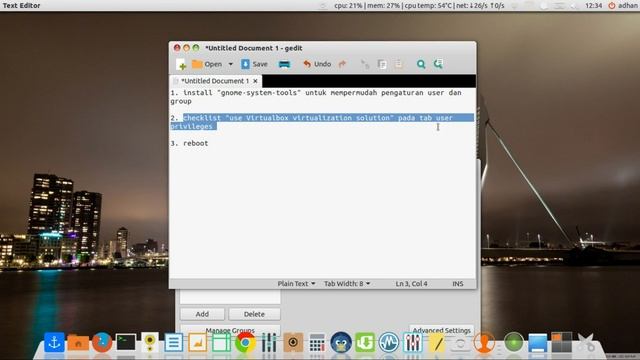Launch the calculator from the dock
This screenshot has height=360, width=640.
[x=317, y=342]
